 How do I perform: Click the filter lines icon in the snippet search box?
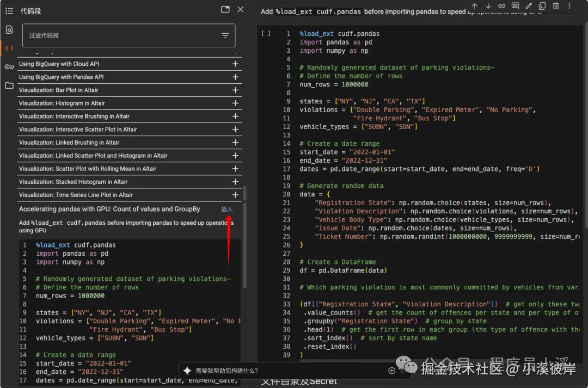coord(225,35)
